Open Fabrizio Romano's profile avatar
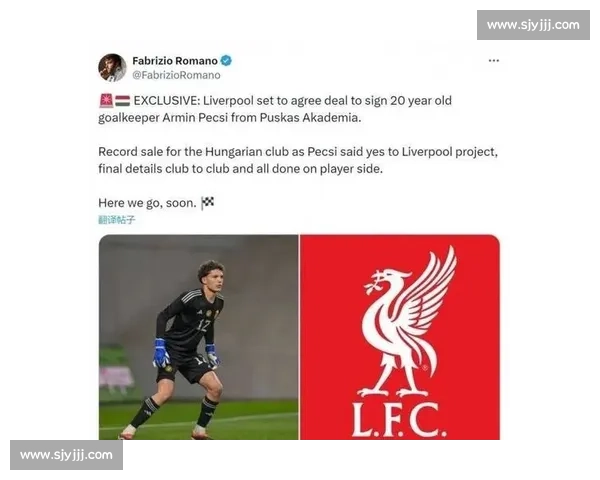This screenshot has height=480, width=600. point(112,68)
